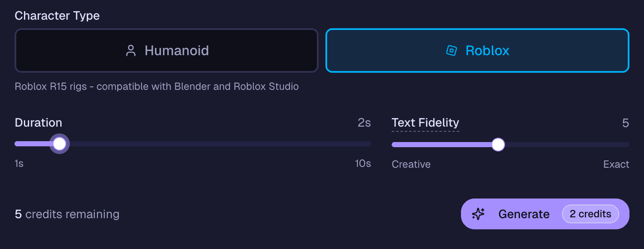Click the 1s duration minimum label
Viewport: 644px width, 249px height.
click(x=18, y=164)
